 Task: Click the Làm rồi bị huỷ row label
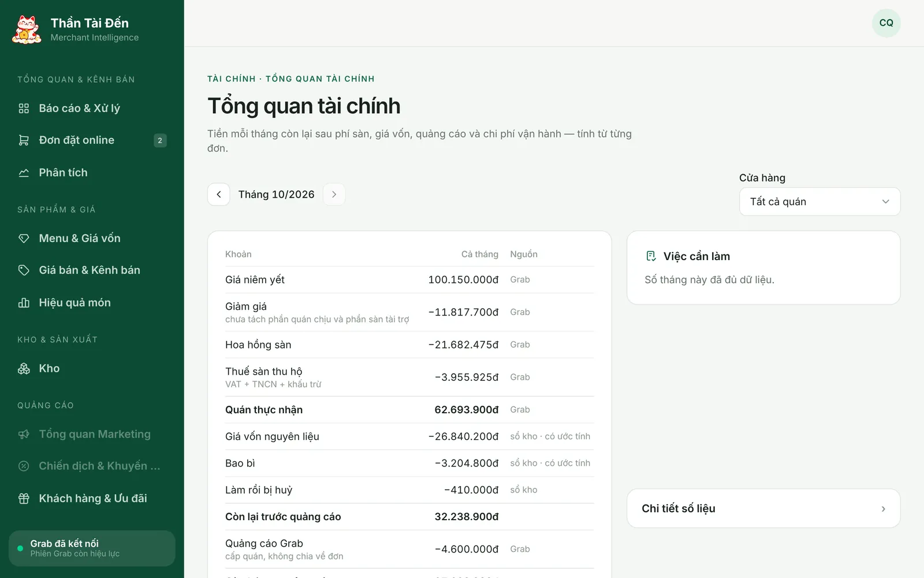click(259, 490)
